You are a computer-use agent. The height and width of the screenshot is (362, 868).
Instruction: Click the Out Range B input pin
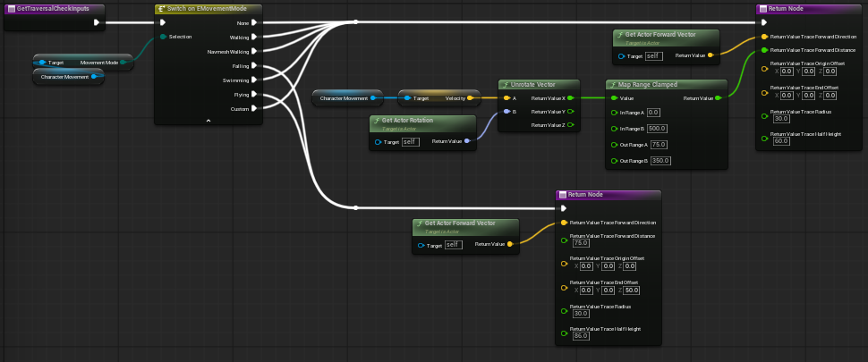[x=613, y=161]
